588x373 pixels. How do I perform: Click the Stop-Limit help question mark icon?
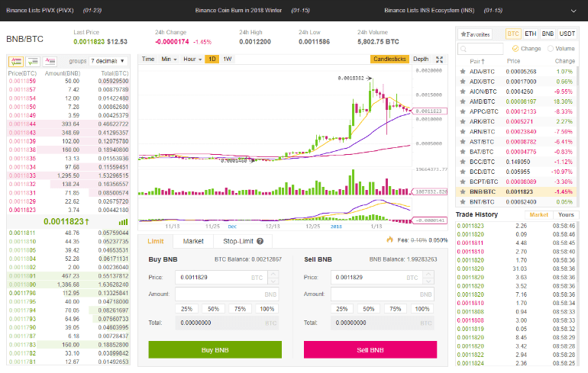point(260,241)
